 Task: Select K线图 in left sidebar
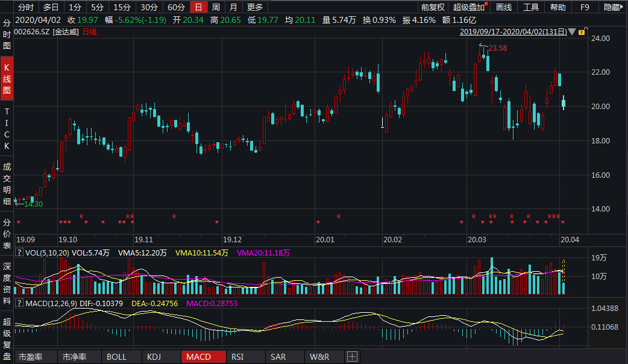tap(7, 79)
